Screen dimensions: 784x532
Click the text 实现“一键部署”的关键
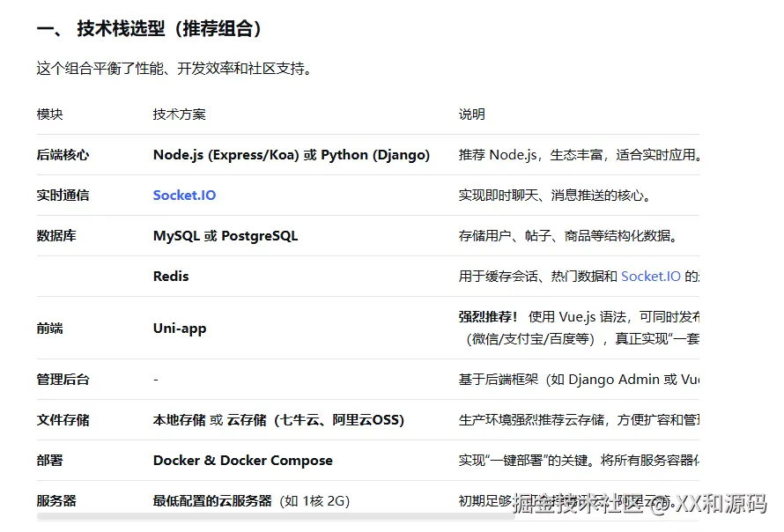click(523, 460)
